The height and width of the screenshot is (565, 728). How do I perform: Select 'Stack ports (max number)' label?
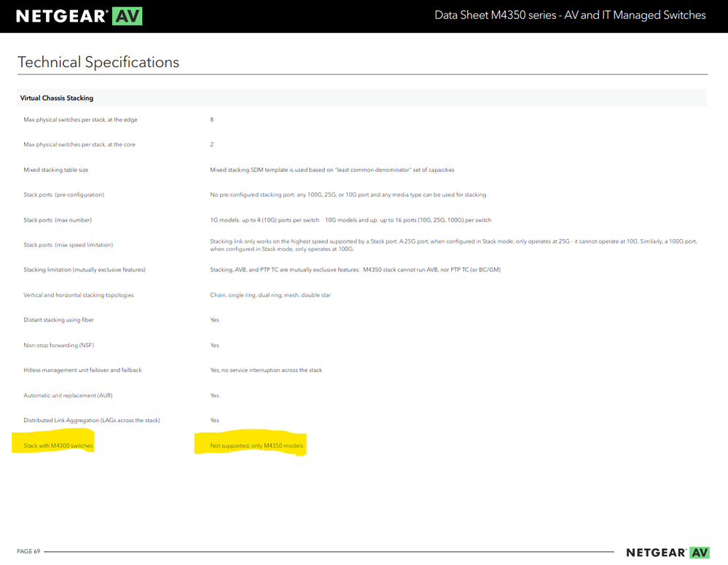(x=58, y=219)
